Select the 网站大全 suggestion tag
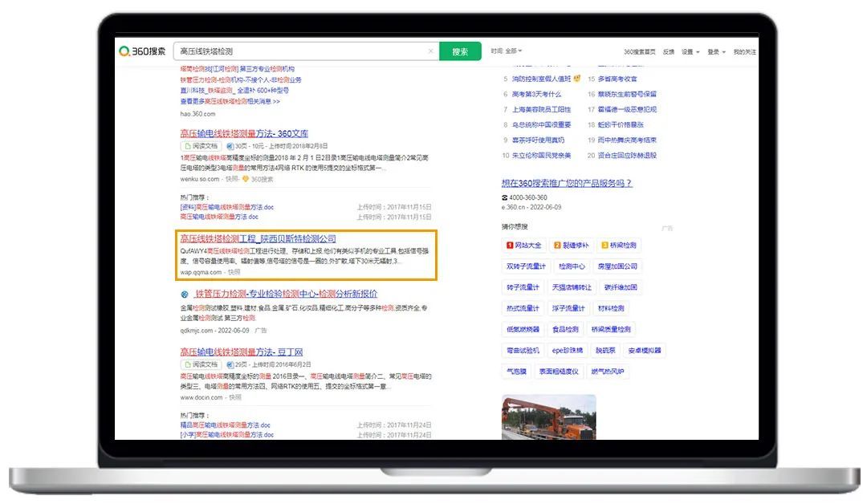 [524, 246]
